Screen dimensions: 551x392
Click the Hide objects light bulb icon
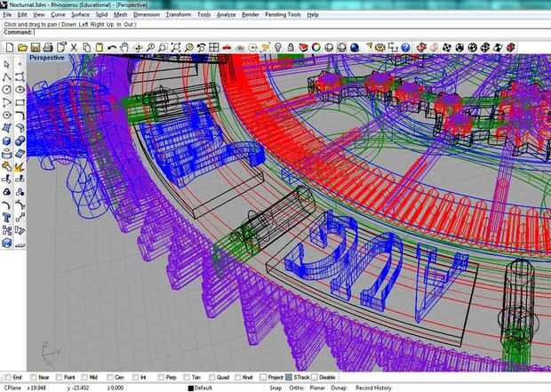click(278, 47)
